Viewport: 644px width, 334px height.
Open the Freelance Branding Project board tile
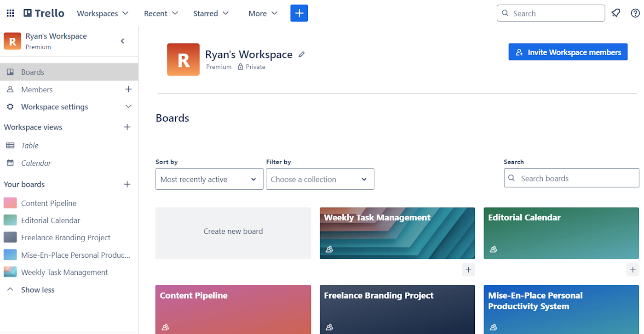[x=397, y=309]
